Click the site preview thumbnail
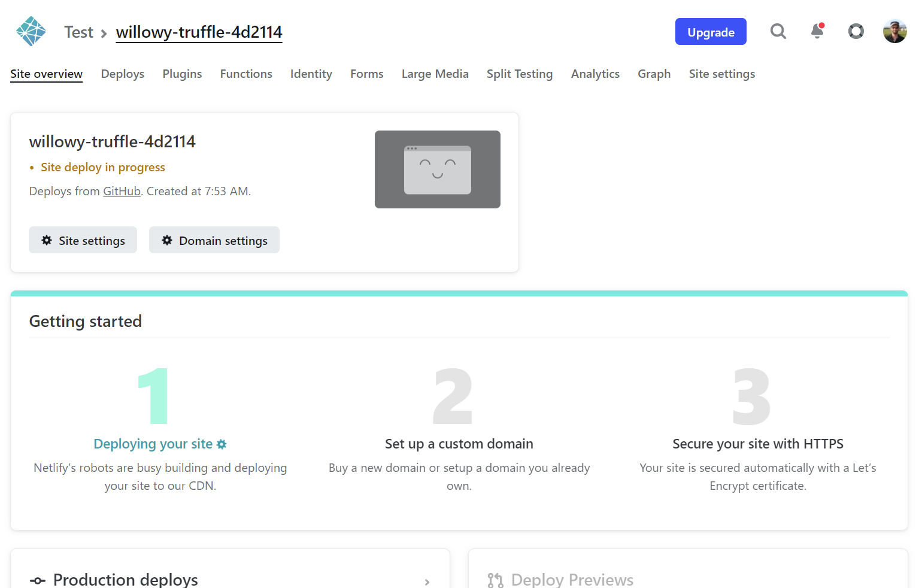Image resolution: width=919 pixels, height=588 pixels. click(x=438, y=169)
